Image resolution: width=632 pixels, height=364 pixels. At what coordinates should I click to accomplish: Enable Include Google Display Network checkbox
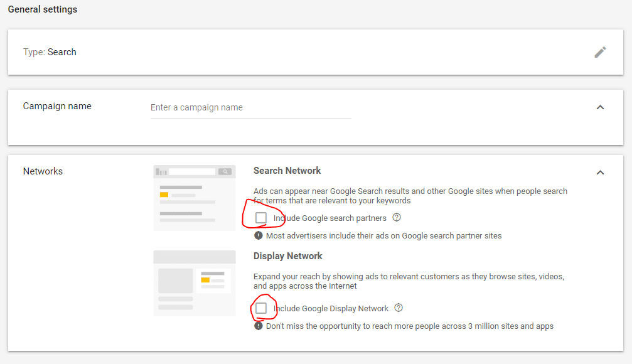(261, 308)
